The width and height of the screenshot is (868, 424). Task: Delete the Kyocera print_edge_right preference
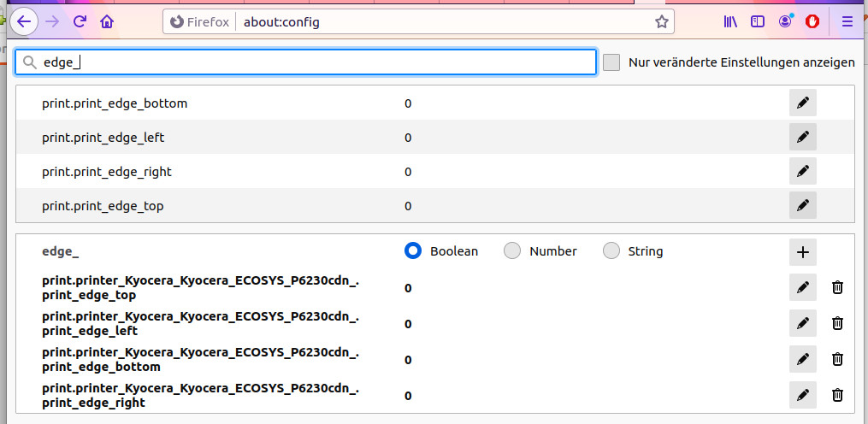point(837,395)
